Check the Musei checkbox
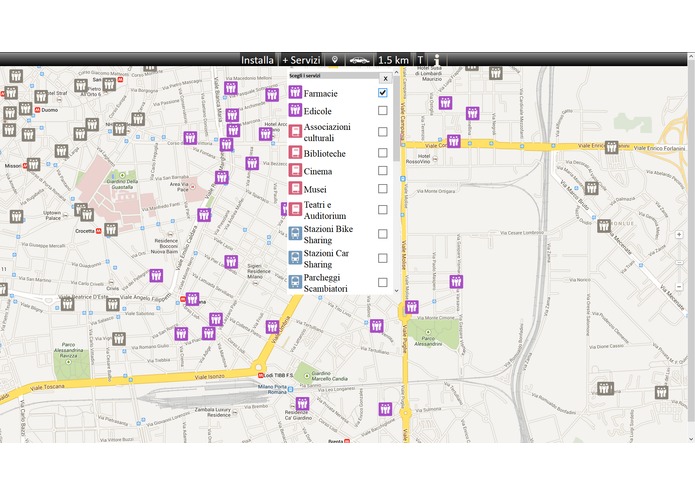695x494 pixels. [x=383, y=189]
